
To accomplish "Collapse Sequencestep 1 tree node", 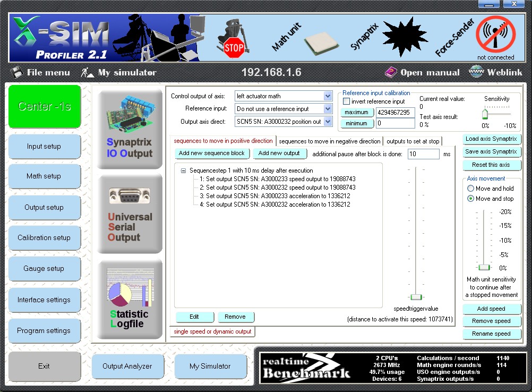I will [183, 171].
